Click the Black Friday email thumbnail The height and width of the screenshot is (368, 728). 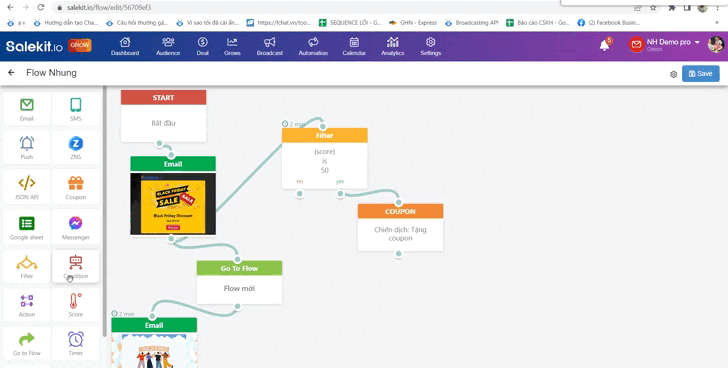pyautogui.click(x=173, y=204)
